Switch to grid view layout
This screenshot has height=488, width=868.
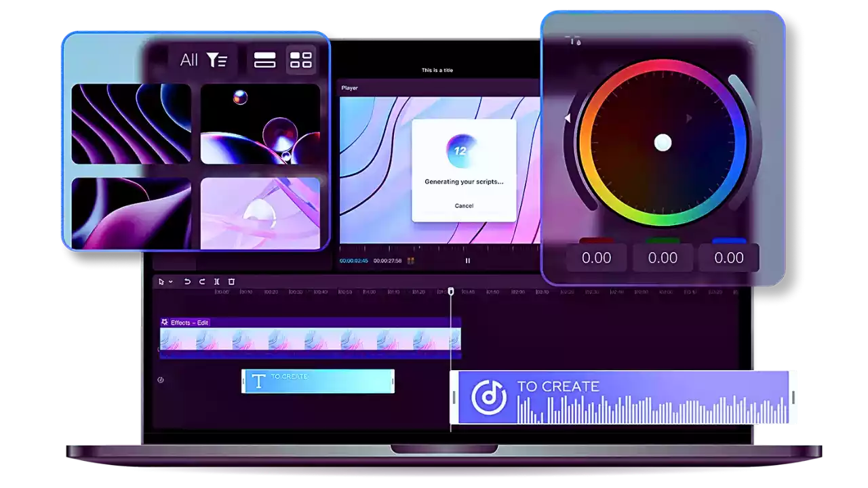point(300,60)
